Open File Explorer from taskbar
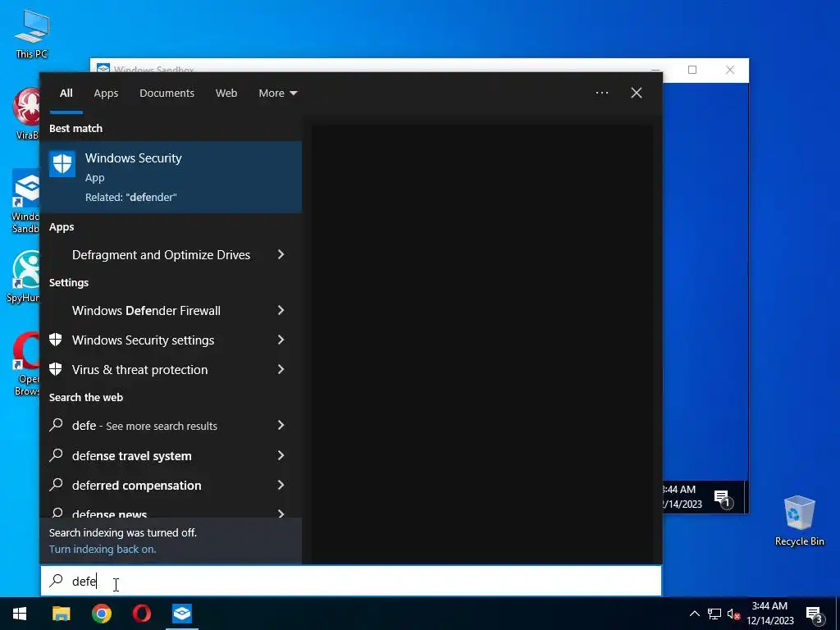 [x=61, y=614]
